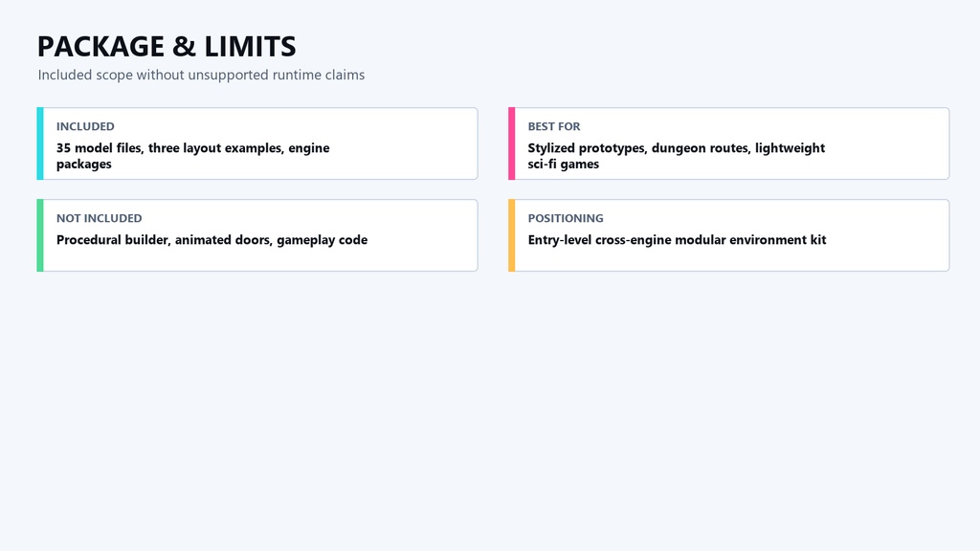Click the NOT INCLUDED card label
The height and width of the screenshot is (551, 980).
99,218
